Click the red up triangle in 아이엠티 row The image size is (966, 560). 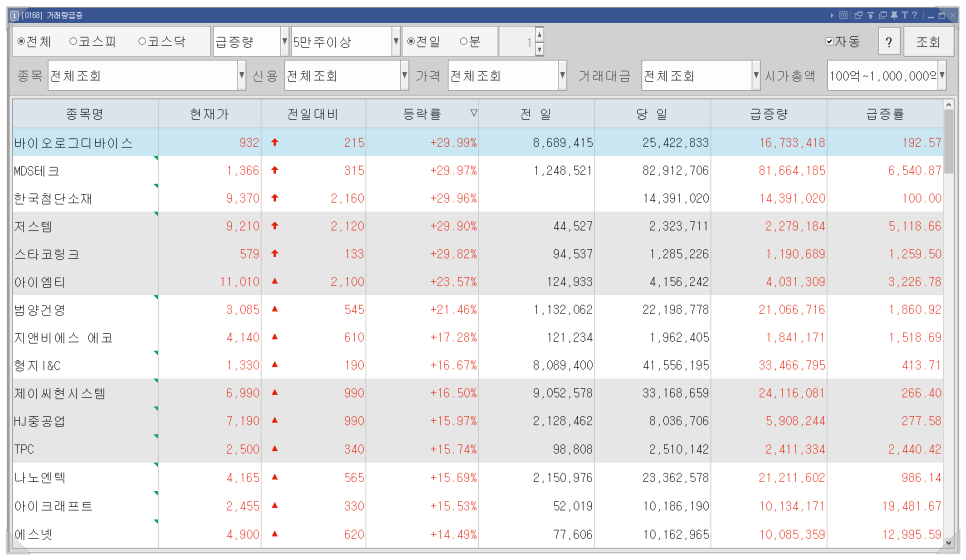click(275, 281)
